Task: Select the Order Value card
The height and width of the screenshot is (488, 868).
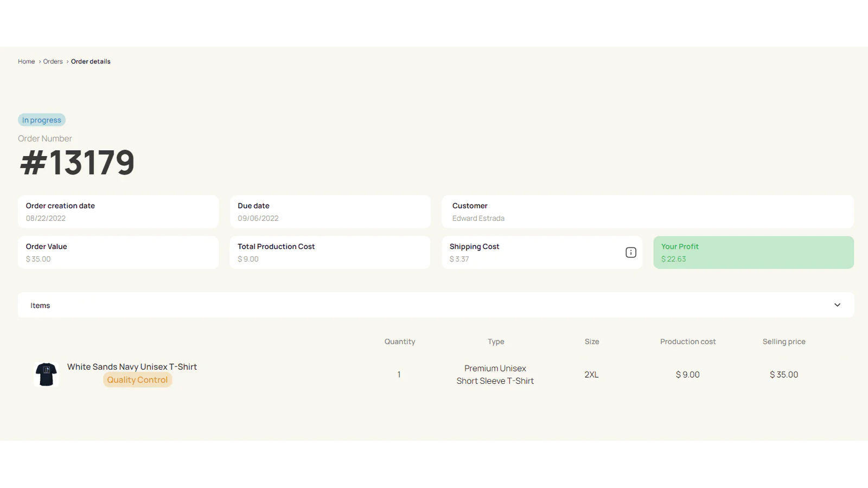Action: 118,252
